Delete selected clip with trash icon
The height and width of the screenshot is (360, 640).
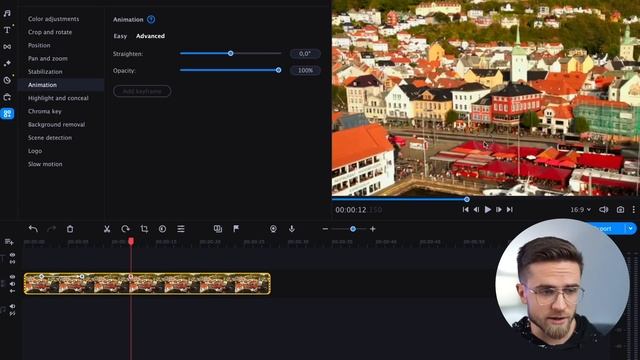(x=70, y=229)
